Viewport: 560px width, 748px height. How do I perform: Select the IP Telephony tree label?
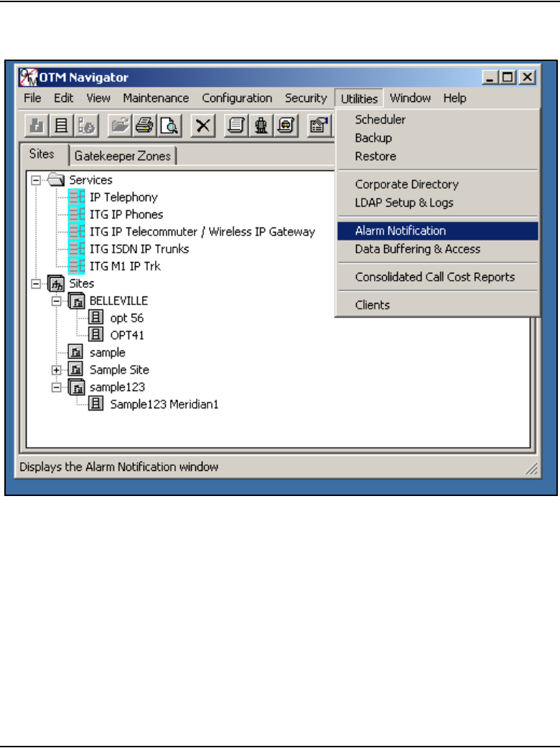click(x=123, y=197)
